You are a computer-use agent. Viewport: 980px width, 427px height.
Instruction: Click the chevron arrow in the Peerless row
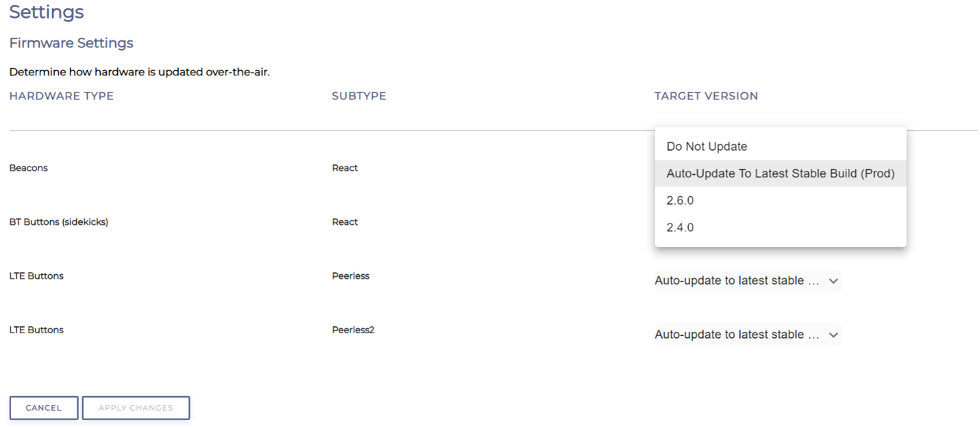[833, 281]
